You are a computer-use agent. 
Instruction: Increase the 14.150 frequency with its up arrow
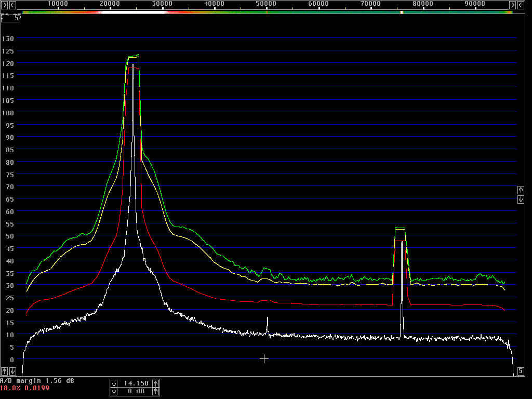point(155,383)
